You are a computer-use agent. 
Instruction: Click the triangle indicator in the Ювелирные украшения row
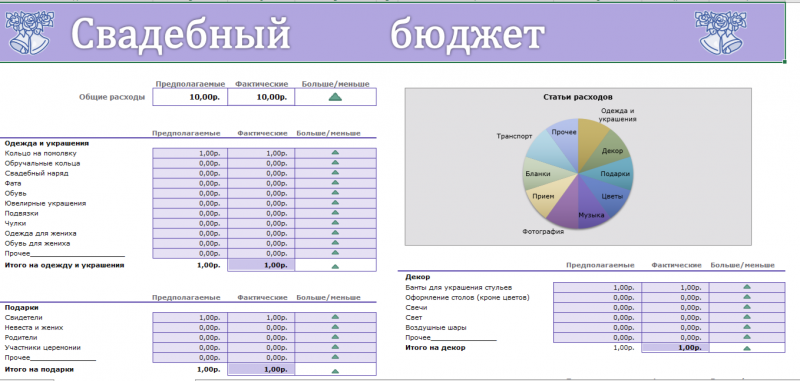pyautogui.click(x=335, y=203)
